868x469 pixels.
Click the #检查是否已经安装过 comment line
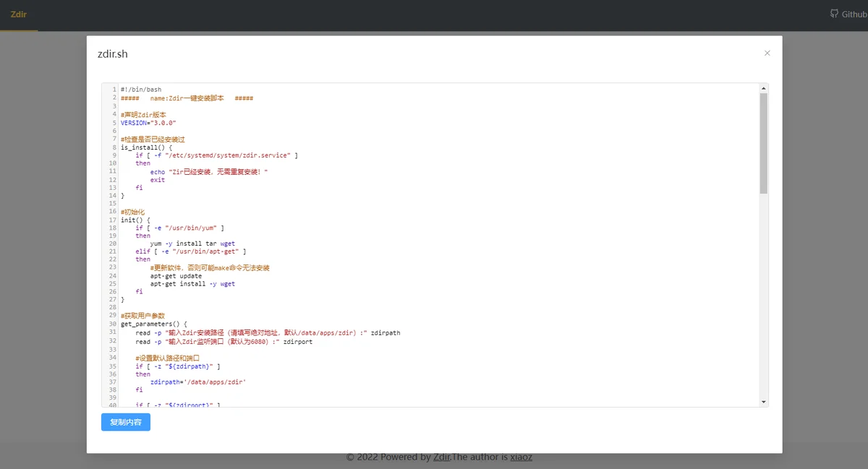(x=153, y=139)
